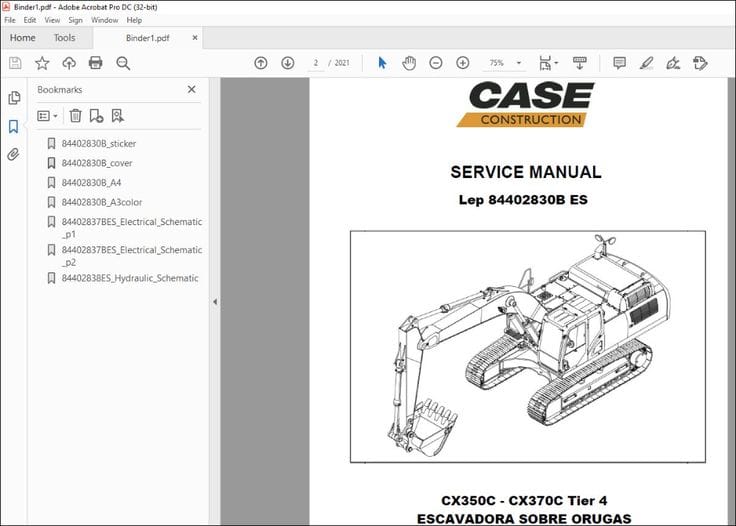Open the Sign menu
Image resolution: width=736 pixels, height=526 pixels.
coord(75,20)
